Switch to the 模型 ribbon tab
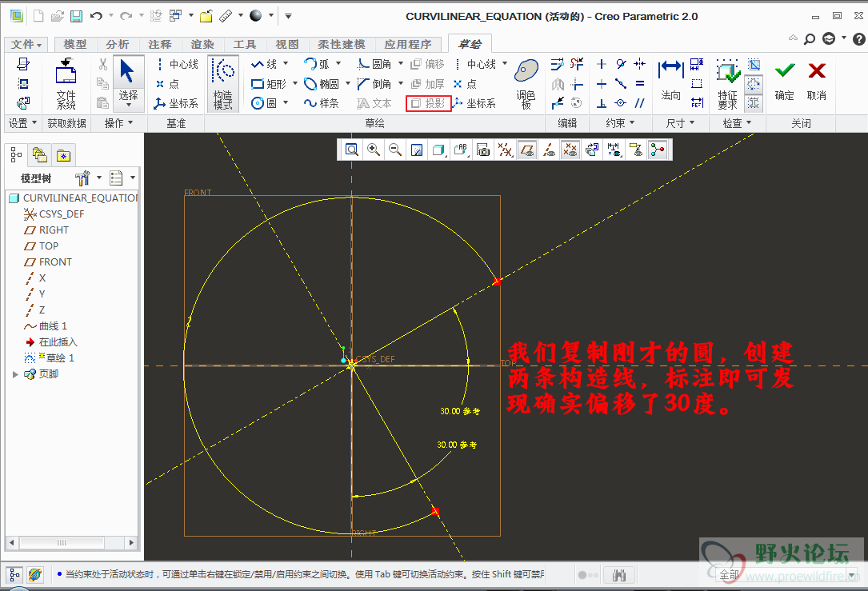Screen dimensions: 868x591 [x=74, y=44]
